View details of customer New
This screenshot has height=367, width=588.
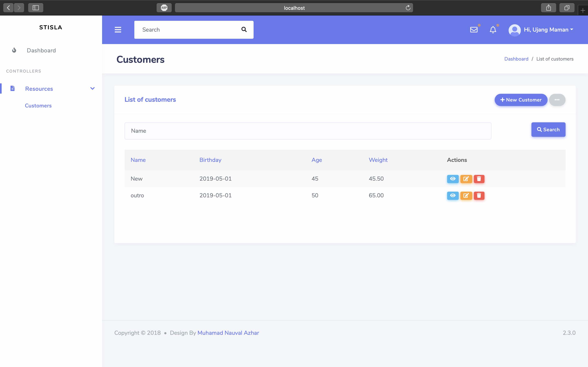(453, 179)
